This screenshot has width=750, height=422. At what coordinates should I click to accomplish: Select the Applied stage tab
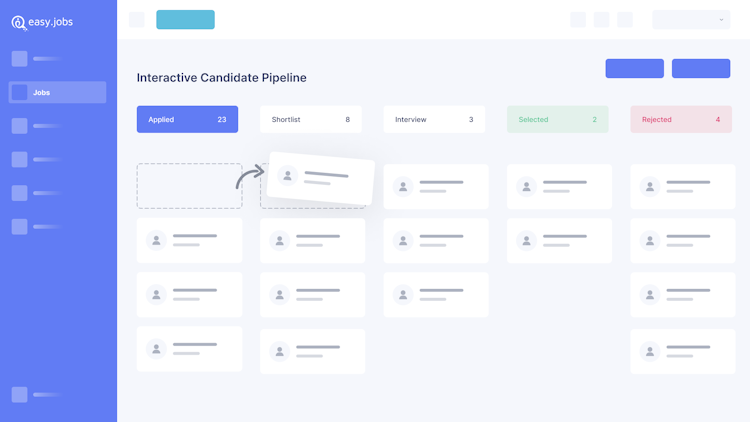pyautogui.click(x=187, y=119)
